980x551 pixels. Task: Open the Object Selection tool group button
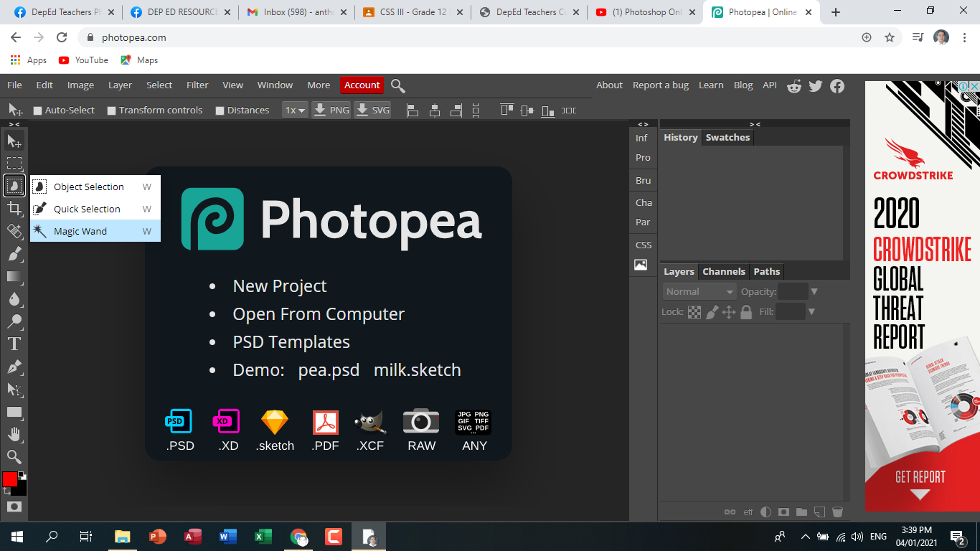pos(14,186)
